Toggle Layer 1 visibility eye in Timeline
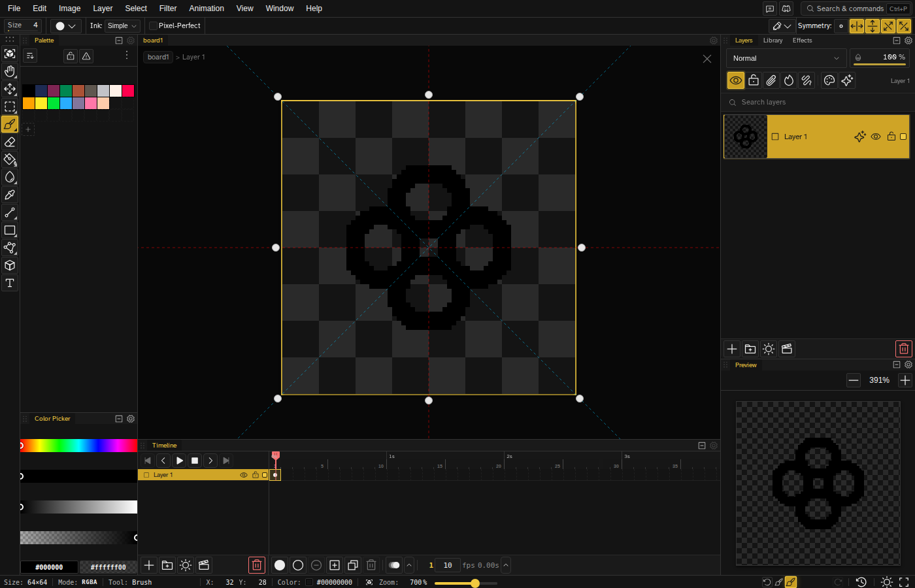The width and height of the screenshot is (915, 588). click(x=244, y=475)
